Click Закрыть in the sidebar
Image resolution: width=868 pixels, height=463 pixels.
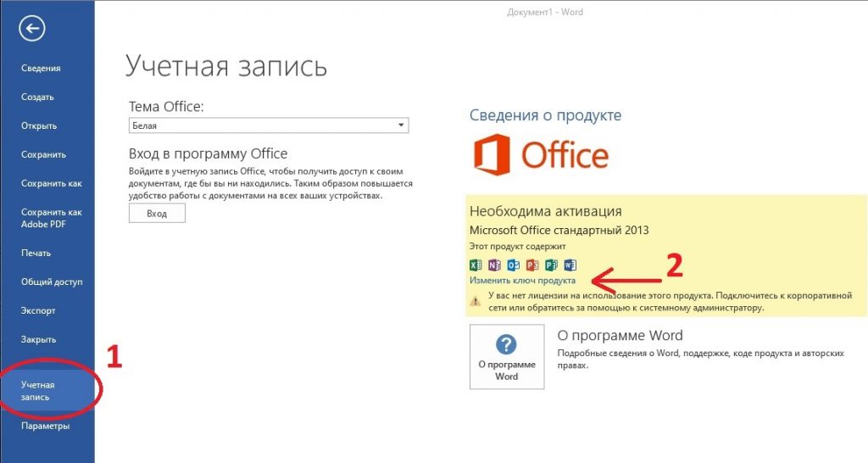tap(38, 339)
